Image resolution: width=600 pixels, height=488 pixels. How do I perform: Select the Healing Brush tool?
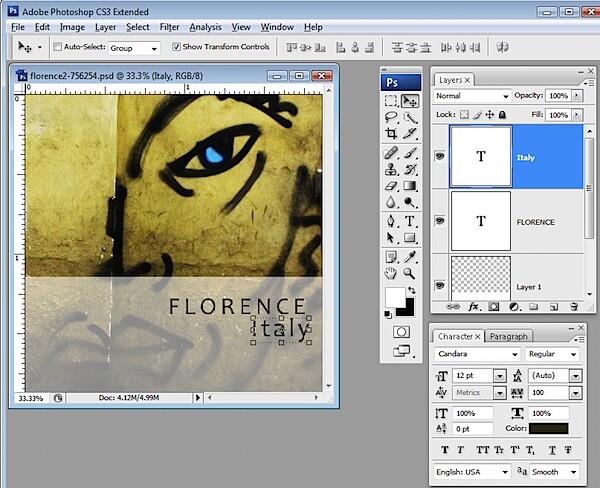tap(391, 153)
